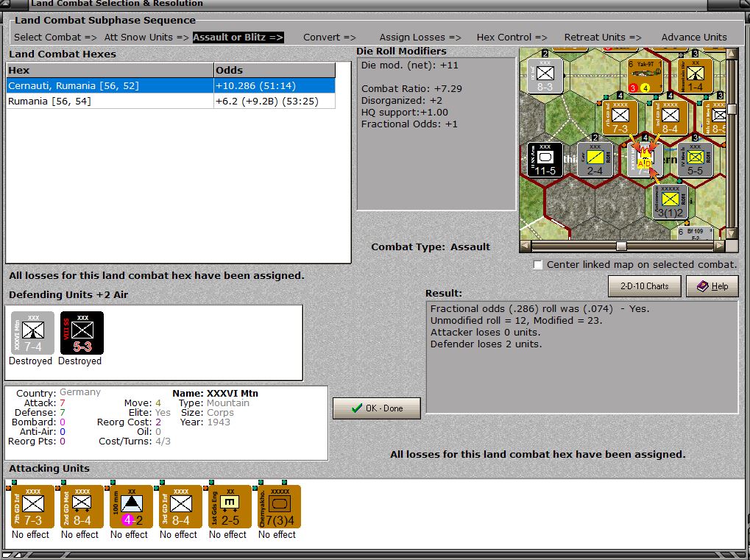Click the 8-4 infantry counter on the map
Screen dimensions: 750x560
click(x=670, y=118)
